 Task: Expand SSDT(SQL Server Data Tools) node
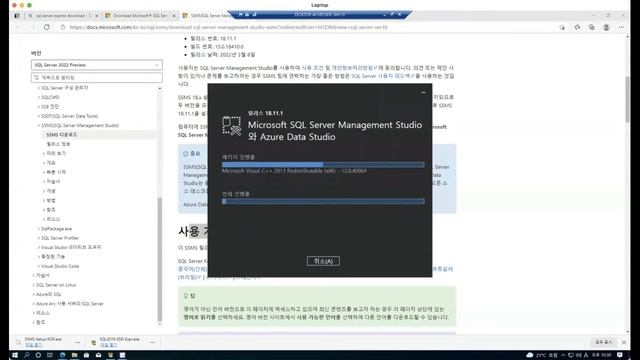pos(68,116)
